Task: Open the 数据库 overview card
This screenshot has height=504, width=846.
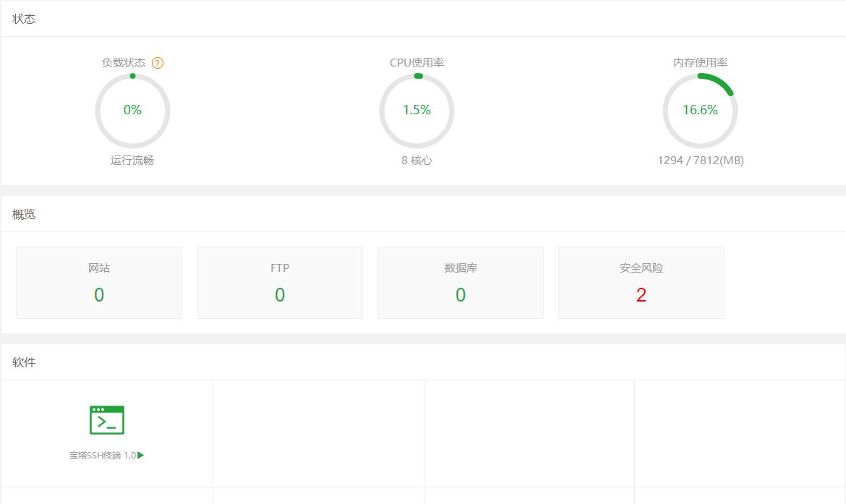Action: [460, 282]
